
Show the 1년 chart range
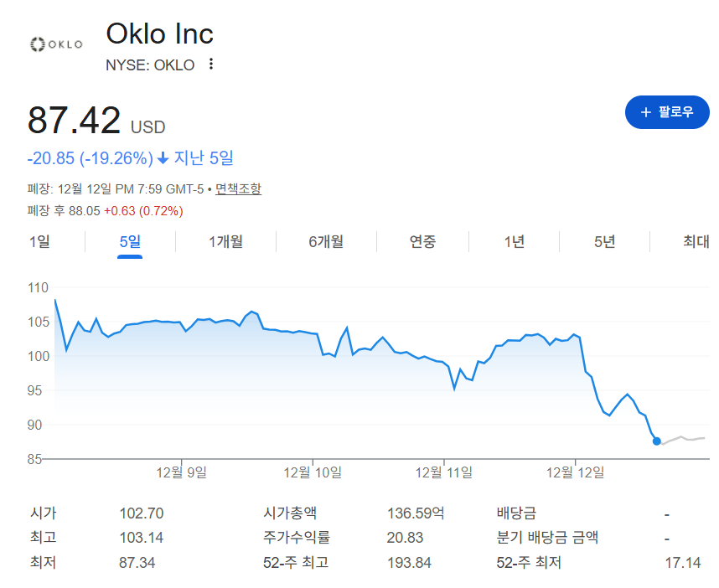514,242
